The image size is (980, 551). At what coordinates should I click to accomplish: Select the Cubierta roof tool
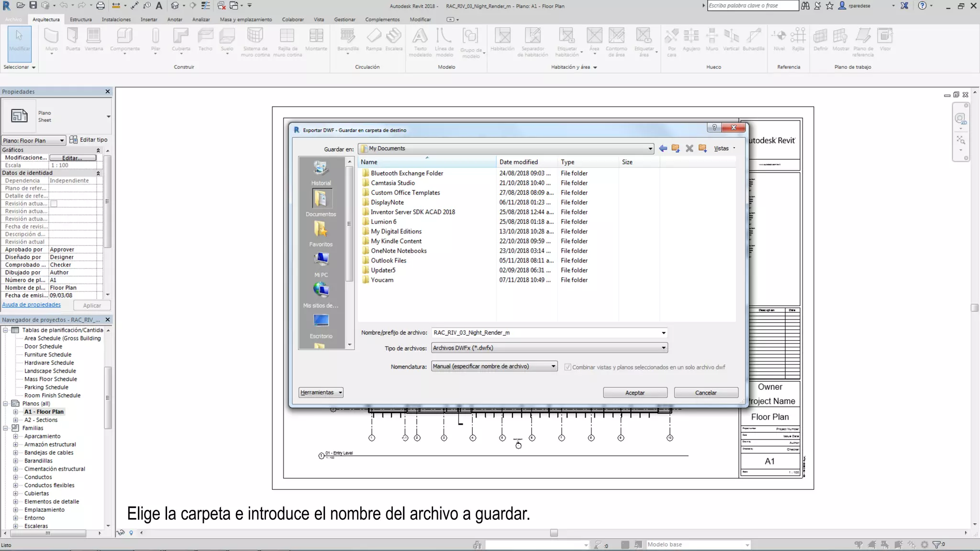181,40
